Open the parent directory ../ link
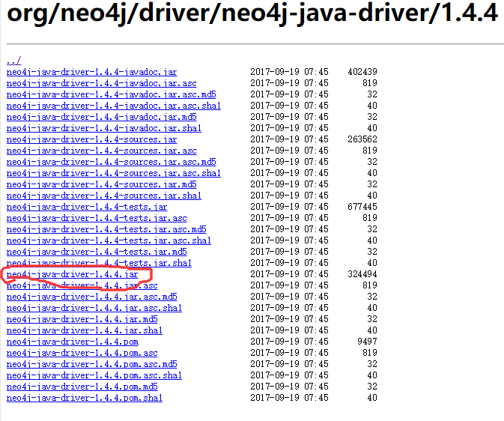 coord(13,61)
